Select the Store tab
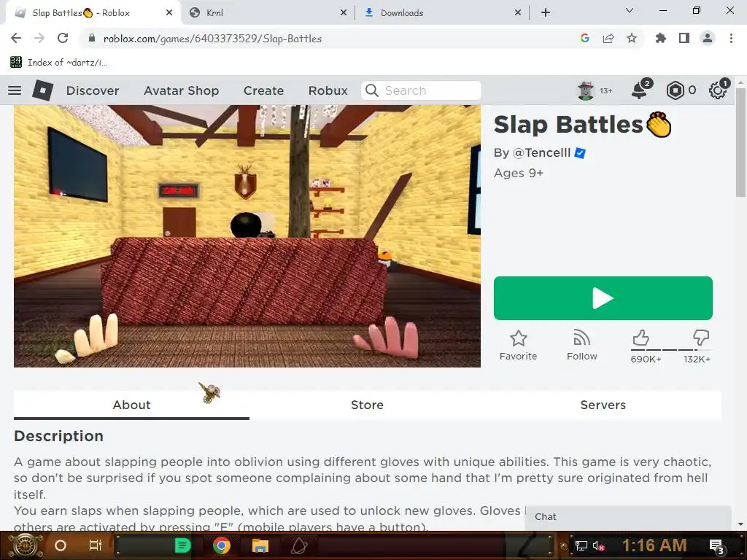 pos(367,405)
